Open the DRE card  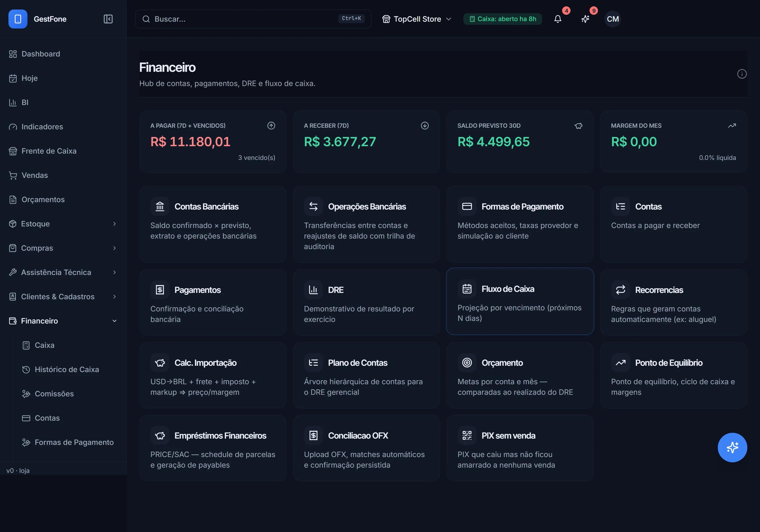tap(366, 302)
